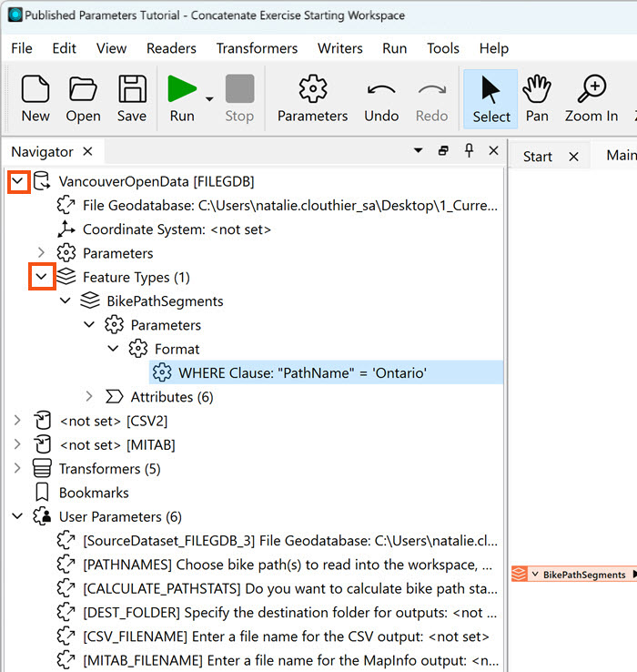
Task: Click the Transformers stack icon
Action: [x=42, y=468]
